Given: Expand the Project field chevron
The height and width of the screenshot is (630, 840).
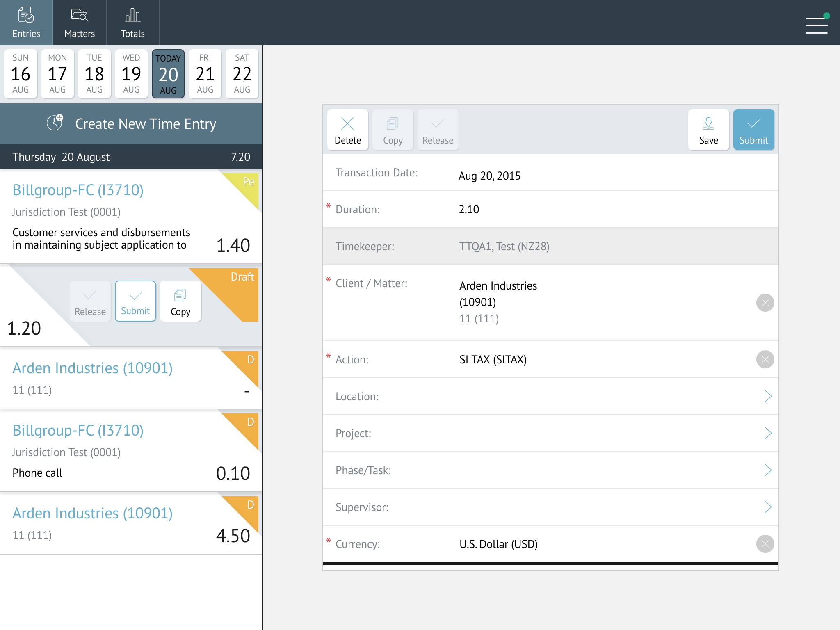Looking at the screenshot, I should [x=768, y=433].
